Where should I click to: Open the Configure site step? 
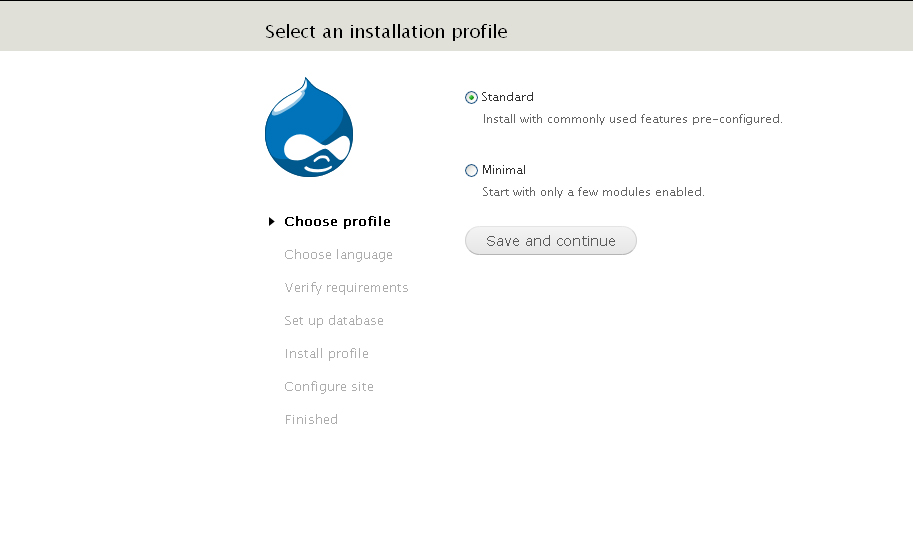(x=328, y=387)
